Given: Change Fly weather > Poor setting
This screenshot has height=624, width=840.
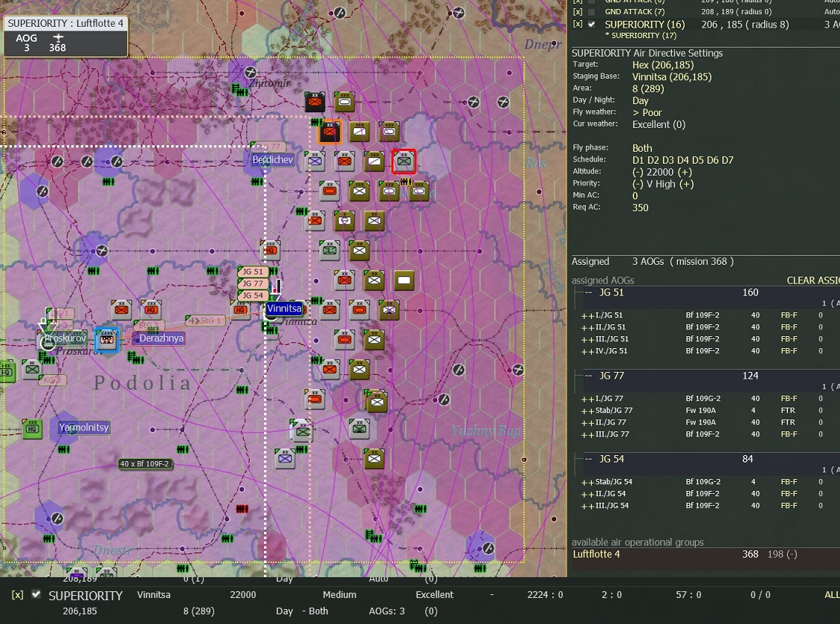Looking at the screenshot, I should [647, 112].
